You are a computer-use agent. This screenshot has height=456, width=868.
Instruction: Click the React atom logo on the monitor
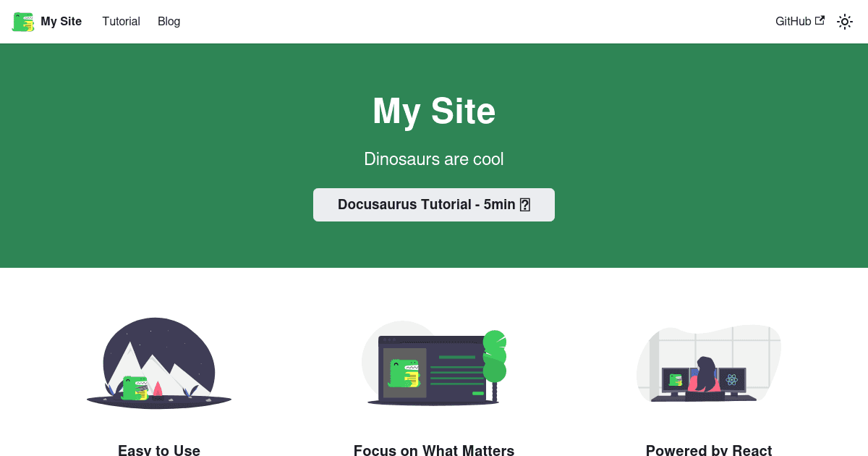pyautogui.click(x=733, y=377)
